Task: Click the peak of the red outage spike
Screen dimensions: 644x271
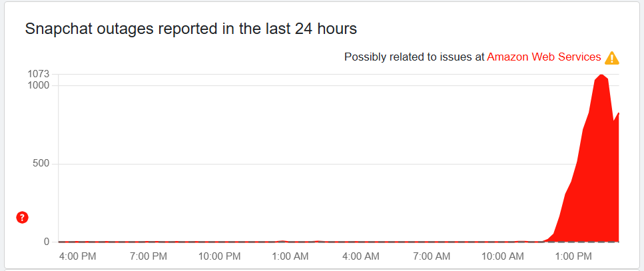Action: pos(601,76)
